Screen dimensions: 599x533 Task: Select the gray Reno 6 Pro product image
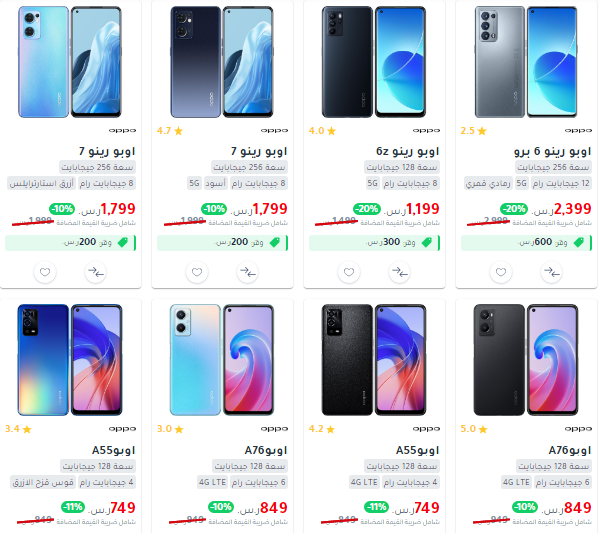tap(526, 62)
